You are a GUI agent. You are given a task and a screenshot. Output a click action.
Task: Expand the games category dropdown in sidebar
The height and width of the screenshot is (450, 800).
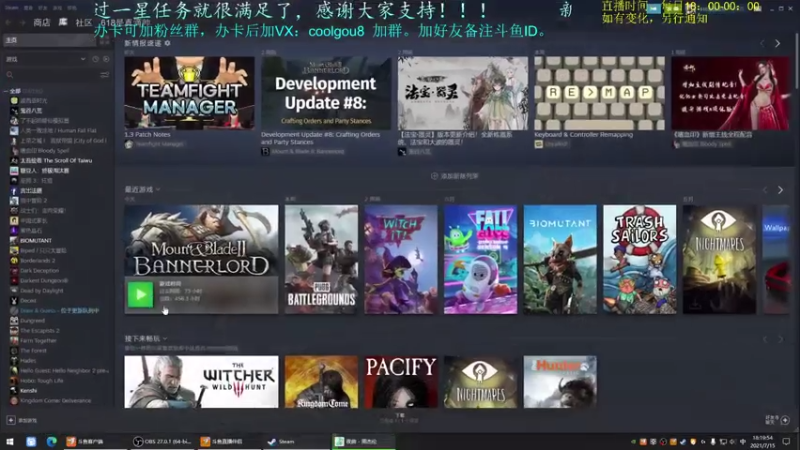[x=83, y=59]
